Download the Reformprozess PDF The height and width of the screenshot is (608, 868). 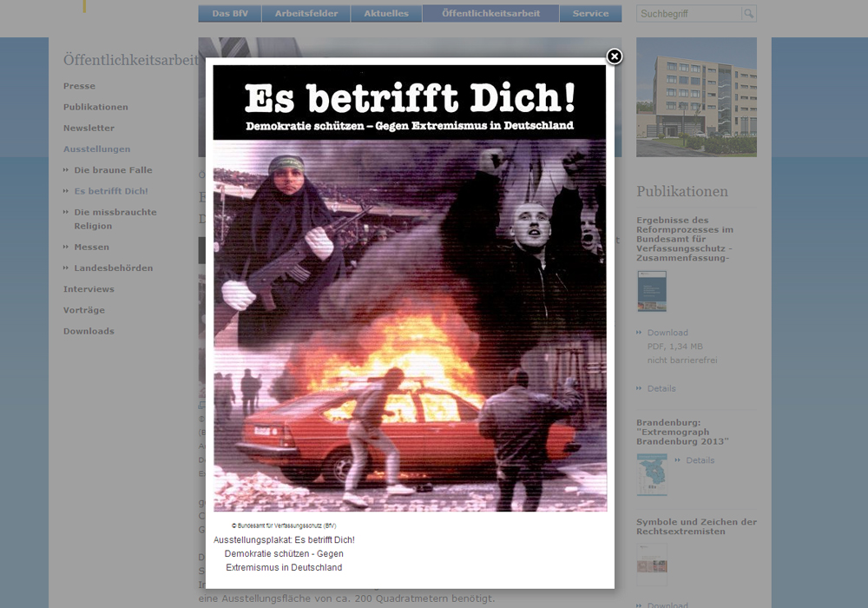click(667, 333)
